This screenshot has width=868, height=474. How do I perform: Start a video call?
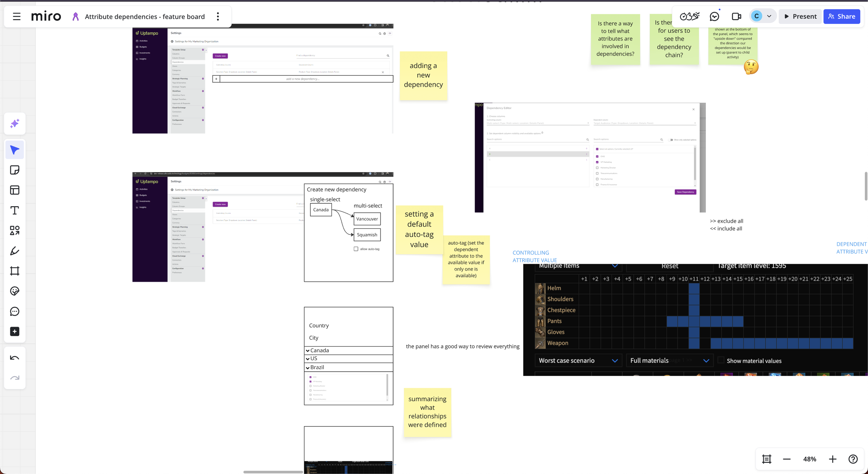coord(736,16)
